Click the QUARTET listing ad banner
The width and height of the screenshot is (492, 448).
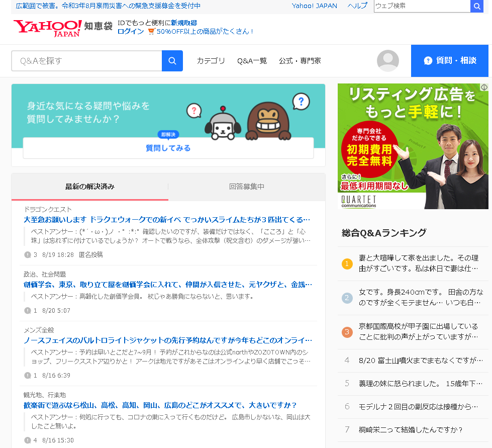tap(413, 146)
